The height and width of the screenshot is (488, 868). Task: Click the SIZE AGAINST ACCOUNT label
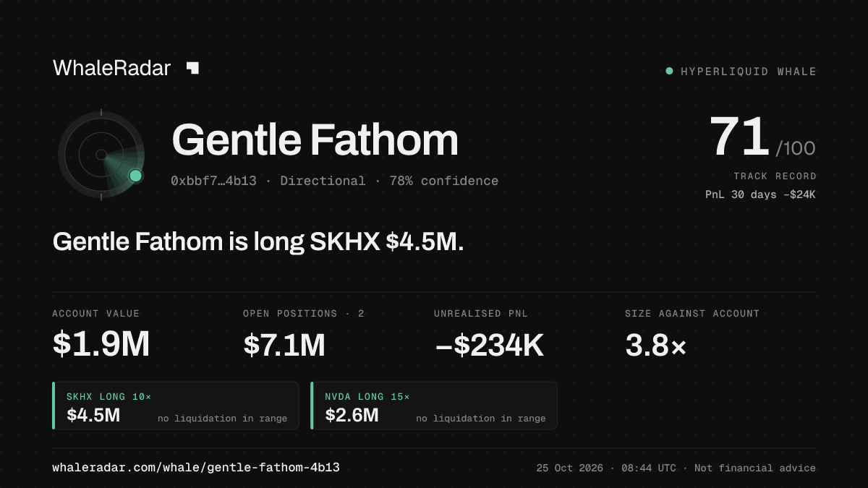pyautogui.click(x=692, y=314)
